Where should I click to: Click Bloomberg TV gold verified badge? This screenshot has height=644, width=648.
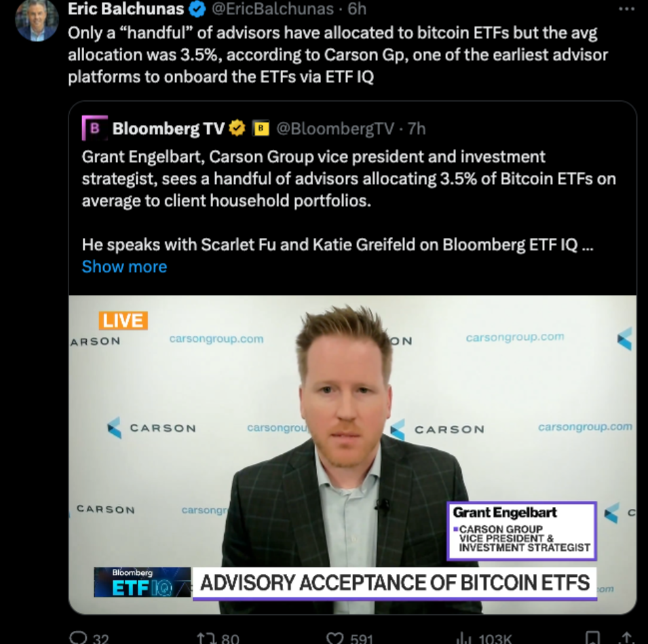(237, 128)
